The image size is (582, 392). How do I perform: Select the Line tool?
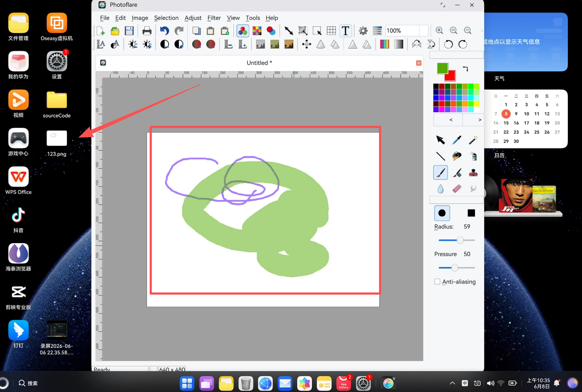(x=440, y=156)
